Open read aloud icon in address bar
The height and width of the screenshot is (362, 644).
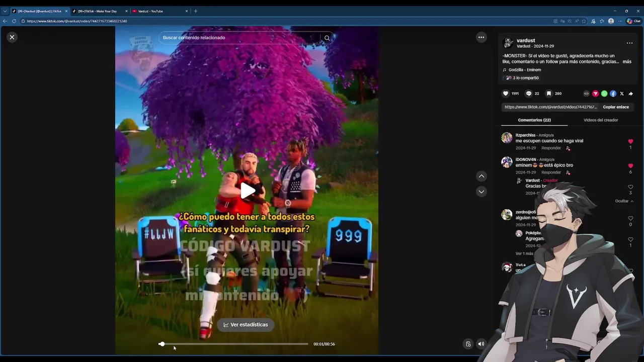(577, 21)
